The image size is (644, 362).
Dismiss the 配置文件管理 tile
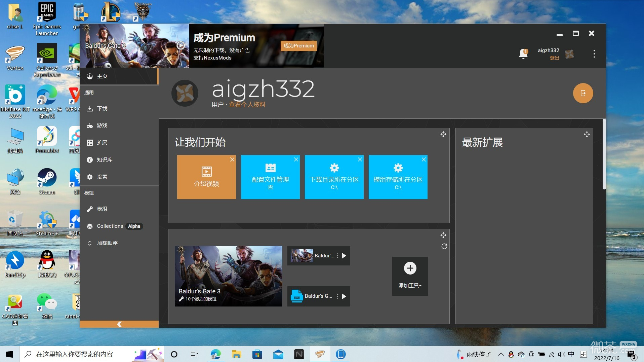pyautogui.click(x=296, y=159)
